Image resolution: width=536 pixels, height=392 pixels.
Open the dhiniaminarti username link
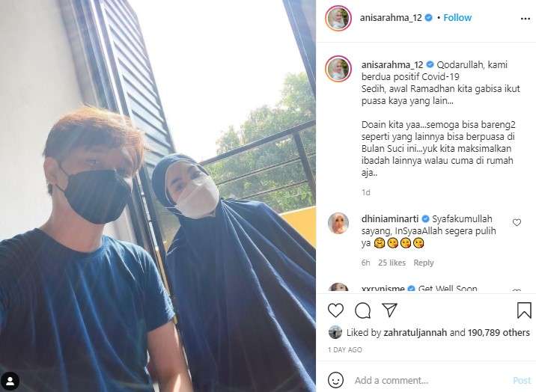pyautogui.click(x=390, y=218)
